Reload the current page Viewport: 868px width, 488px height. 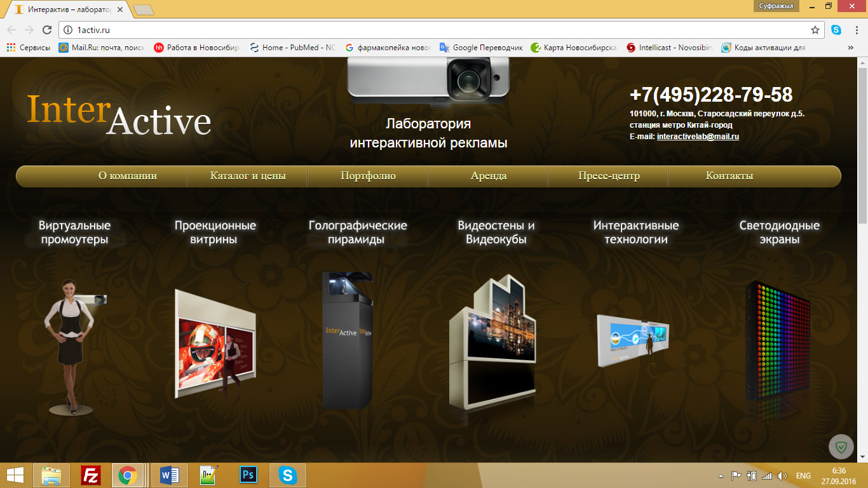point(46,30)
